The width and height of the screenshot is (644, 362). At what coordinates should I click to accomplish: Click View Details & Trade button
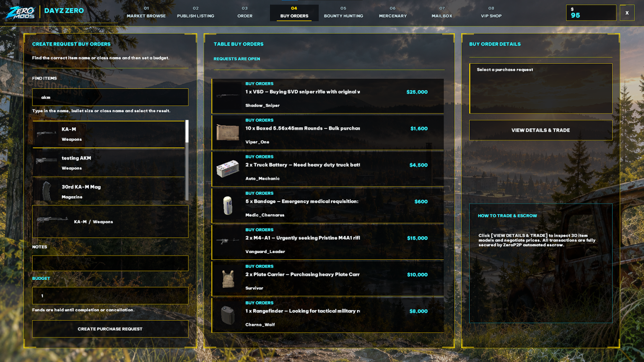click(540, 130)
